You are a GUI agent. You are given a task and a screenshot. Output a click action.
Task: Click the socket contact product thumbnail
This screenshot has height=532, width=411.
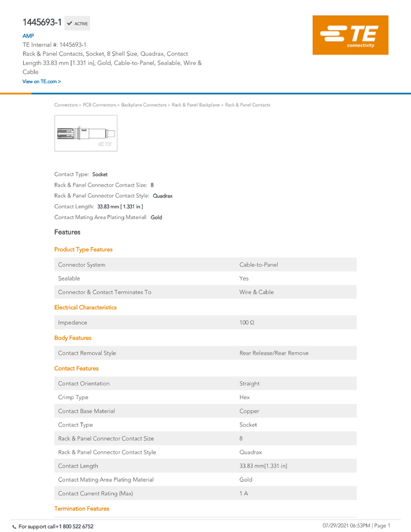[x=86, y=133]
